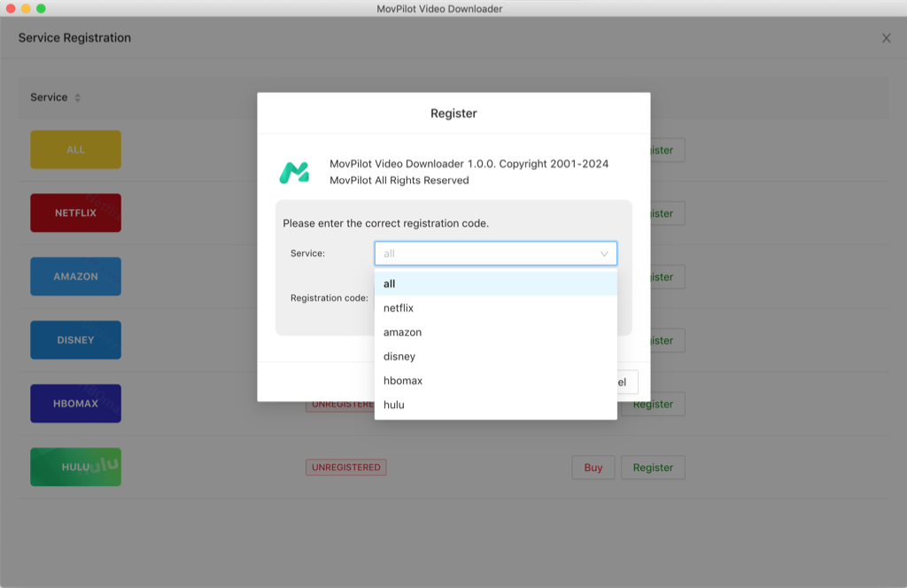Viewport: 907px width, 588px height.
Task: Click Register next to HBOMAX
Action: tap(653, 403)
